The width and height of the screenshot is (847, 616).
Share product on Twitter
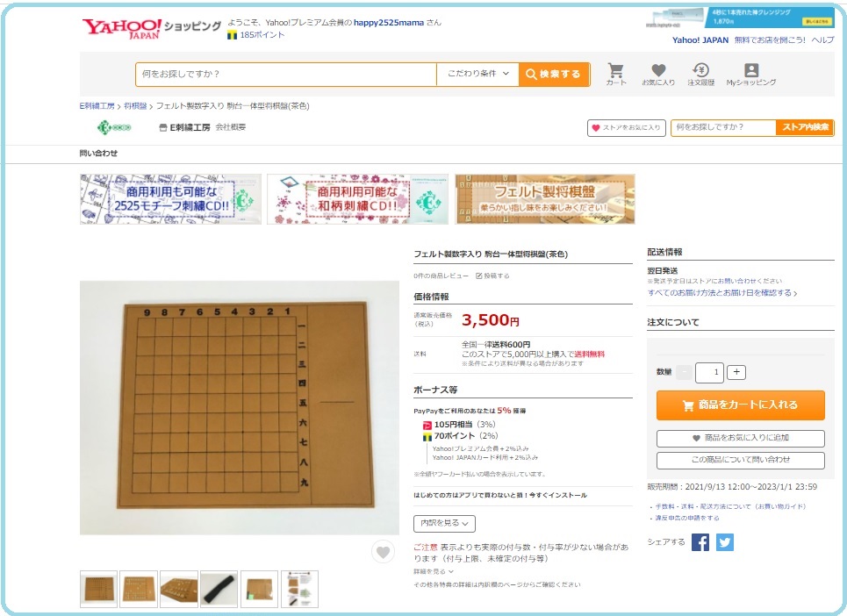725,542
